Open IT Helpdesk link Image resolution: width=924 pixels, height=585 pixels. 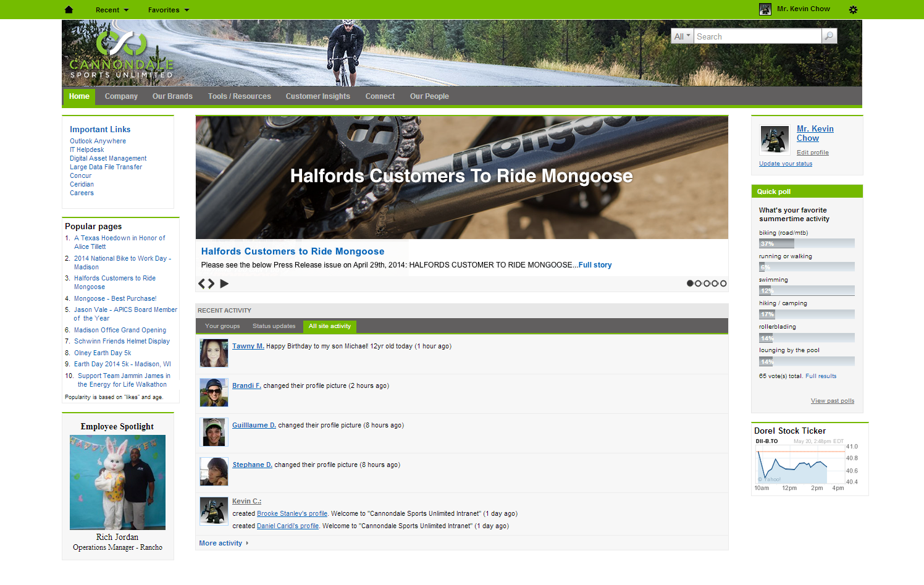86,150
